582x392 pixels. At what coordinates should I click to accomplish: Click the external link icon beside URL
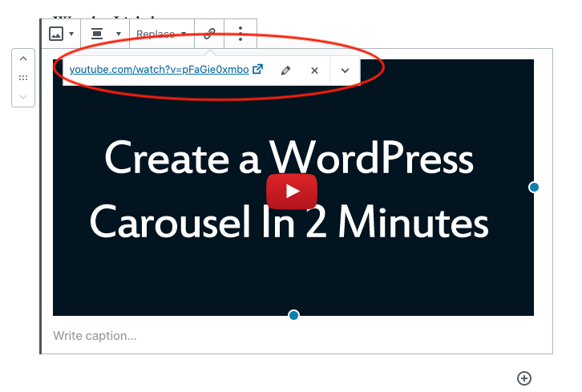pos(258,70)
